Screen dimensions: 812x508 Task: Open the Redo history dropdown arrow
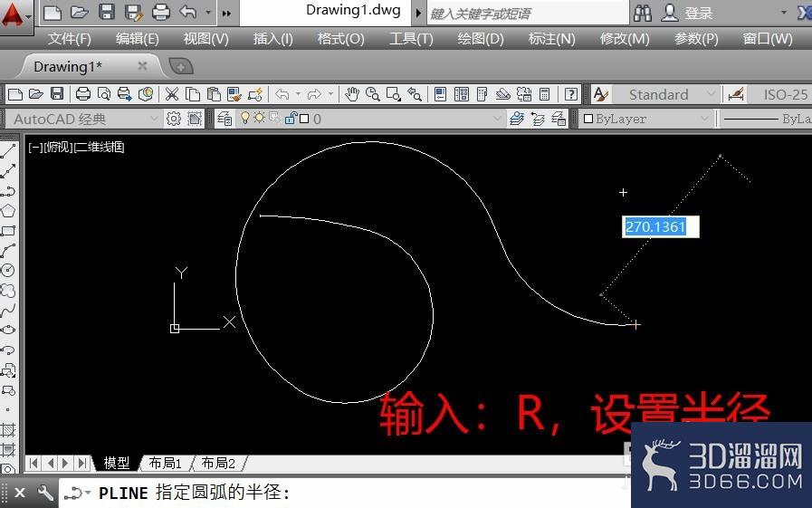pos(330,94)
